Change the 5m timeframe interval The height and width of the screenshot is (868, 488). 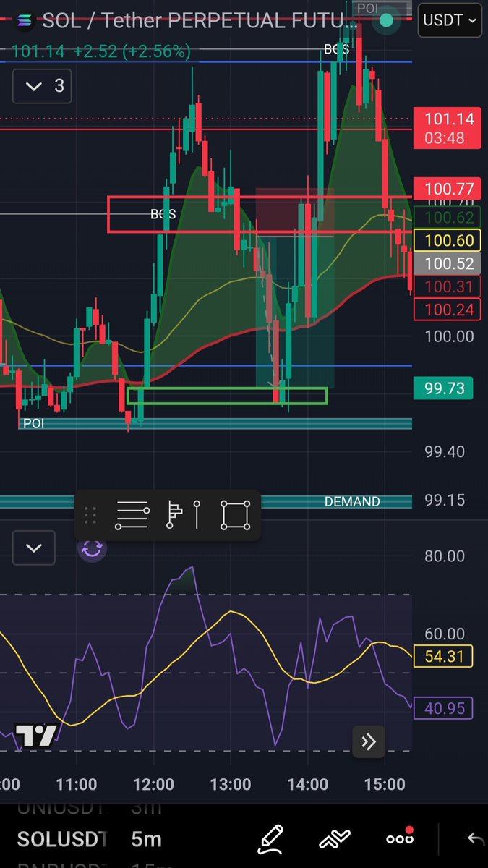147,840
